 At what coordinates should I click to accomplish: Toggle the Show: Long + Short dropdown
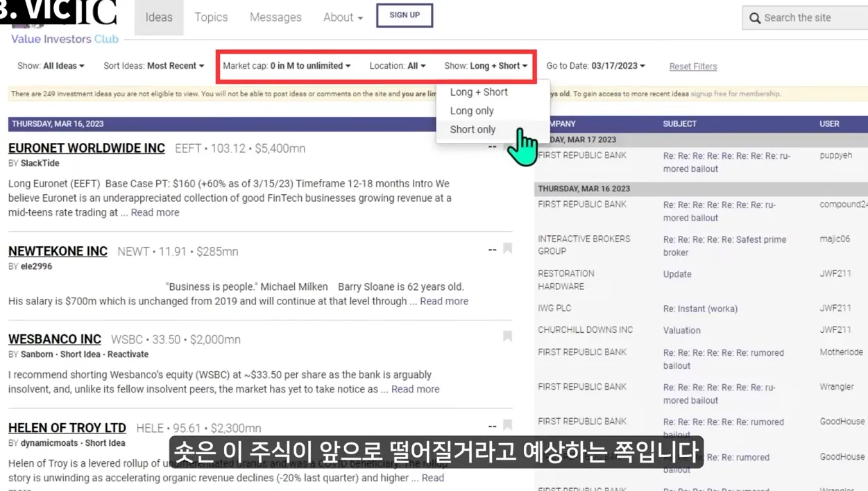click(486, 66)
